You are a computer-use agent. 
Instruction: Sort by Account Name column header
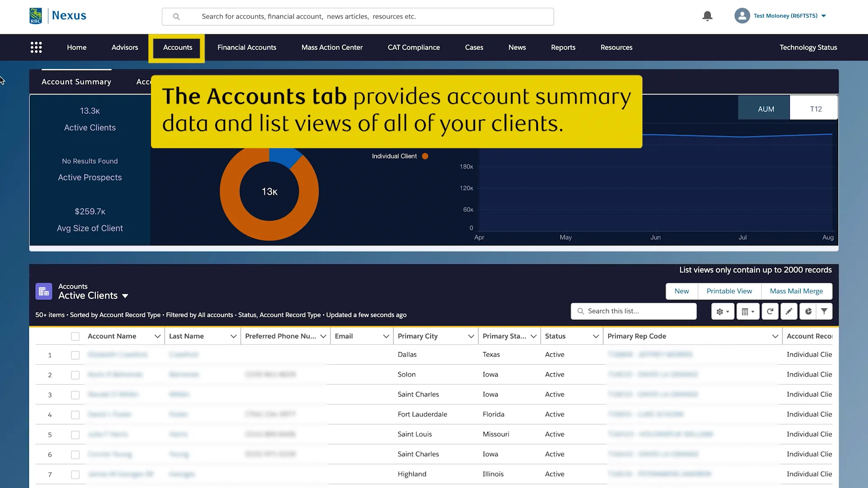pyautogui.click(x=112, y=336)
